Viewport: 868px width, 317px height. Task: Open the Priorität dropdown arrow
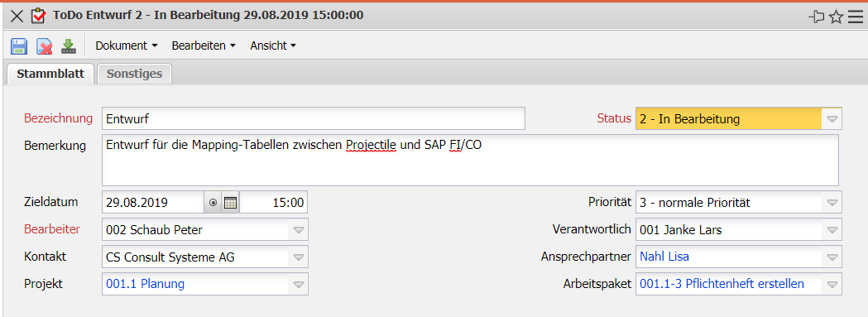pyautogui.click(x=832, y=203)
